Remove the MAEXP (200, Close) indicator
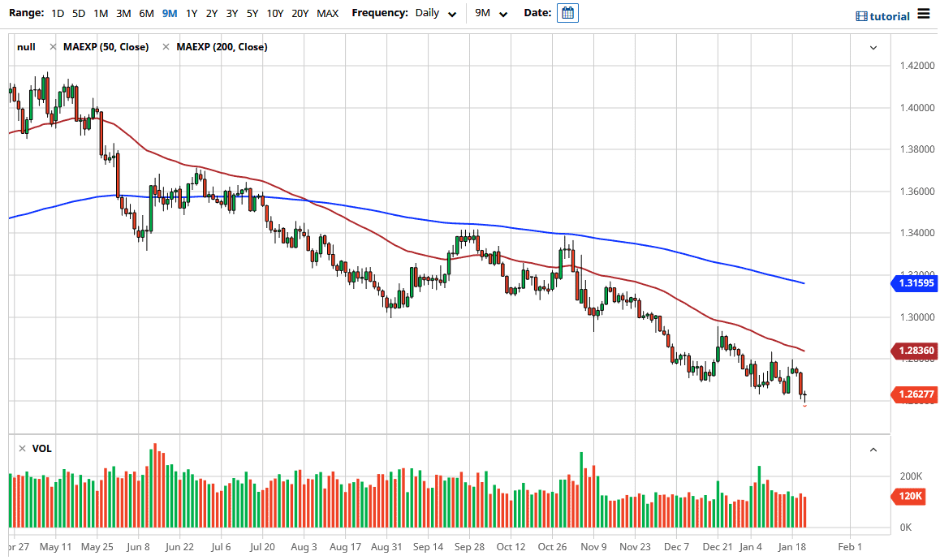The height and width of the screenshot is (560, 940). click(x=166, y=47)
